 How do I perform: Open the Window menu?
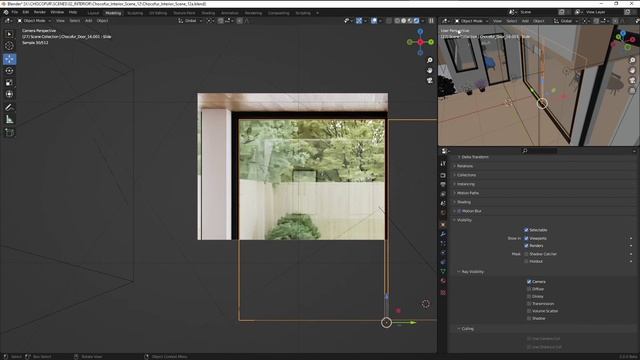(57, 12)
